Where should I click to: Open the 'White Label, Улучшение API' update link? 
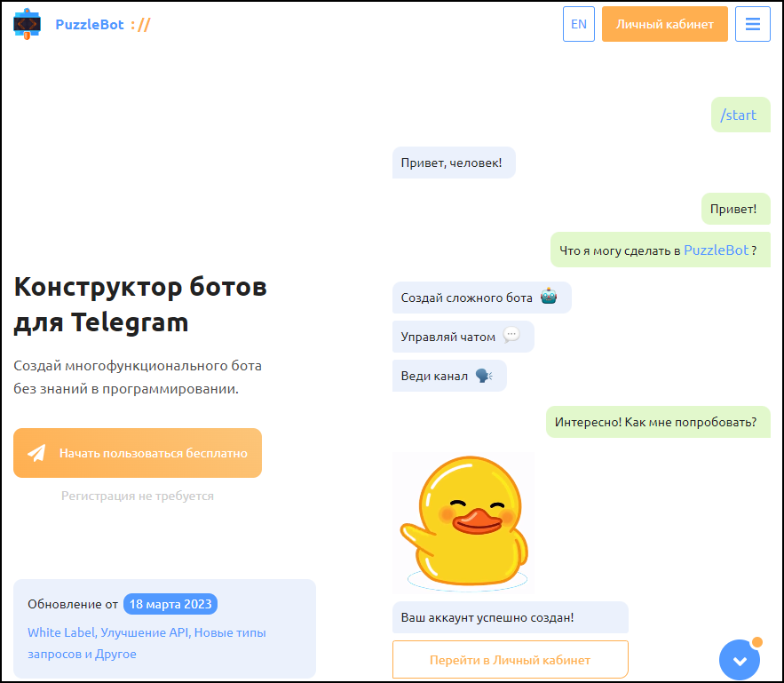click(147, 643)
